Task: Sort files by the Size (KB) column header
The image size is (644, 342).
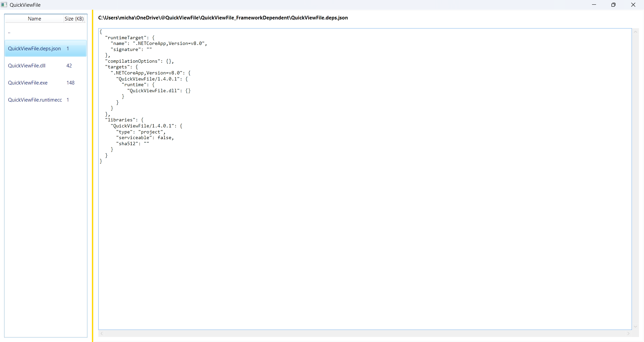Action: point(74,19)
